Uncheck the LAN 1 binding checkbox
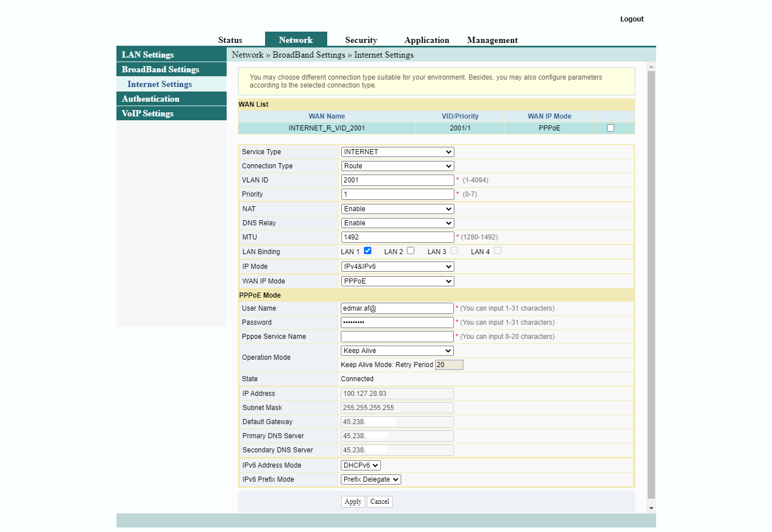772x532 pixels. pyautogui.click(x=367, y=251)
